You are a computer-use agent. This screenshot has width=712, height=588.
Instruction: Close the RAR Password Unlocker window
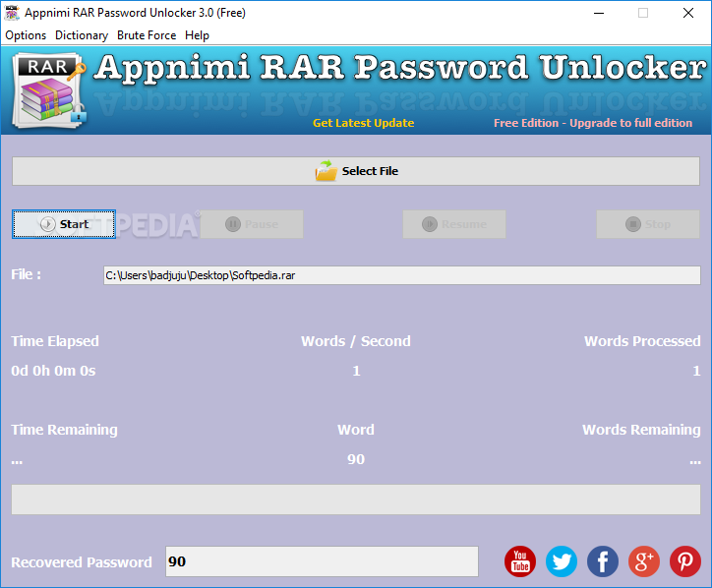click(688, 13)
